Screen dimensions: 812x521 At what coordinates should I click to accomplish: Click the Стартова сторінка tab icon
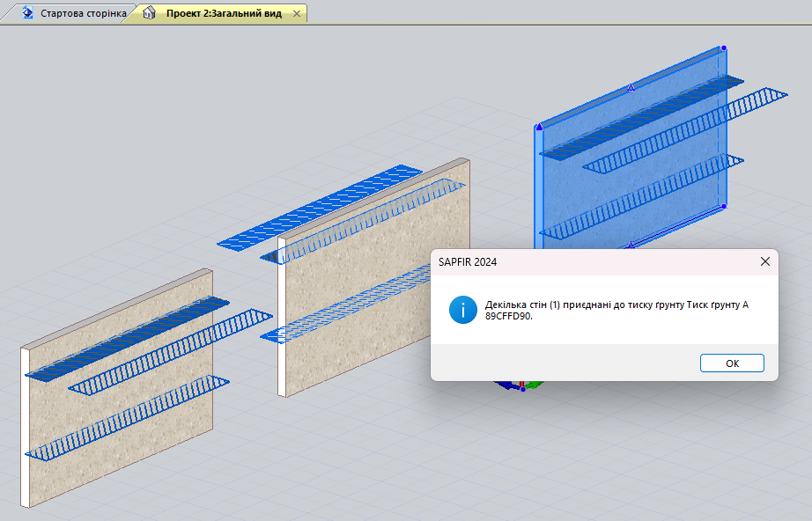29,14
